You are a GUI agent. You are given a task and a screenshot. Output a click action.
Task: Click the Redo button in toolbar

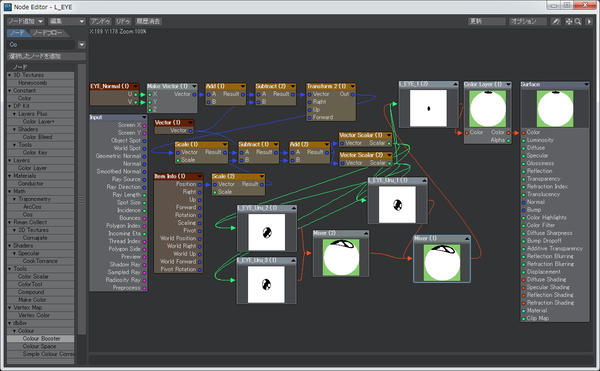coord(123,21)
